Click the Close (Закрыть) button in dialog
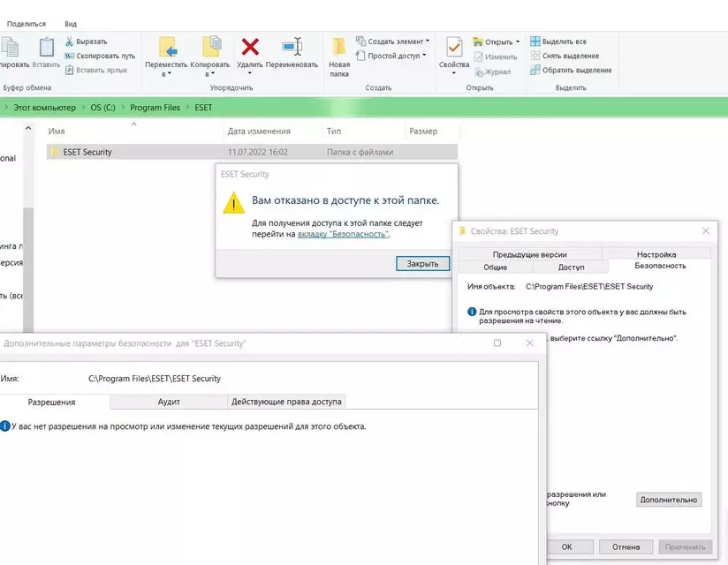Viewport: 728px width, 565px height. (422, 263)
